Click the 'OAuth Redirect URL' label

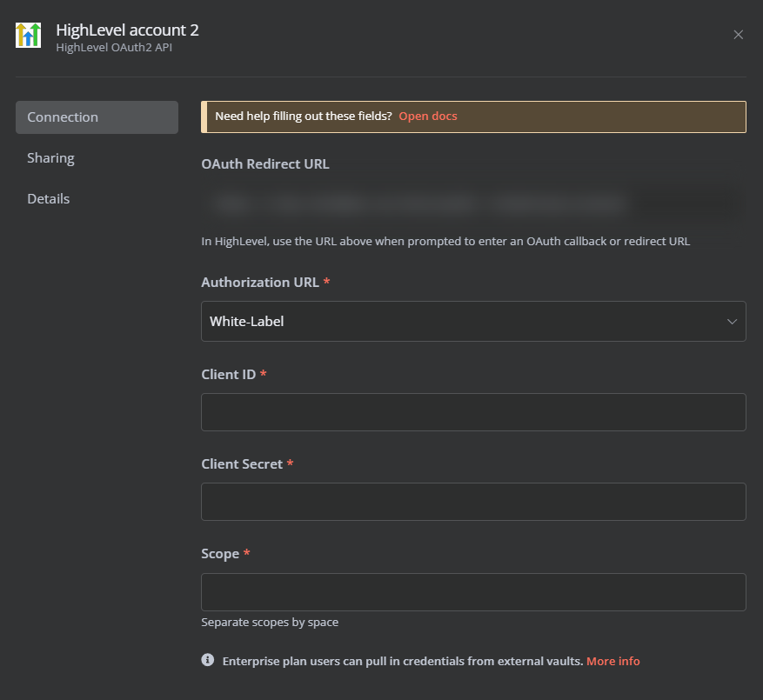(x=265, y=164)
